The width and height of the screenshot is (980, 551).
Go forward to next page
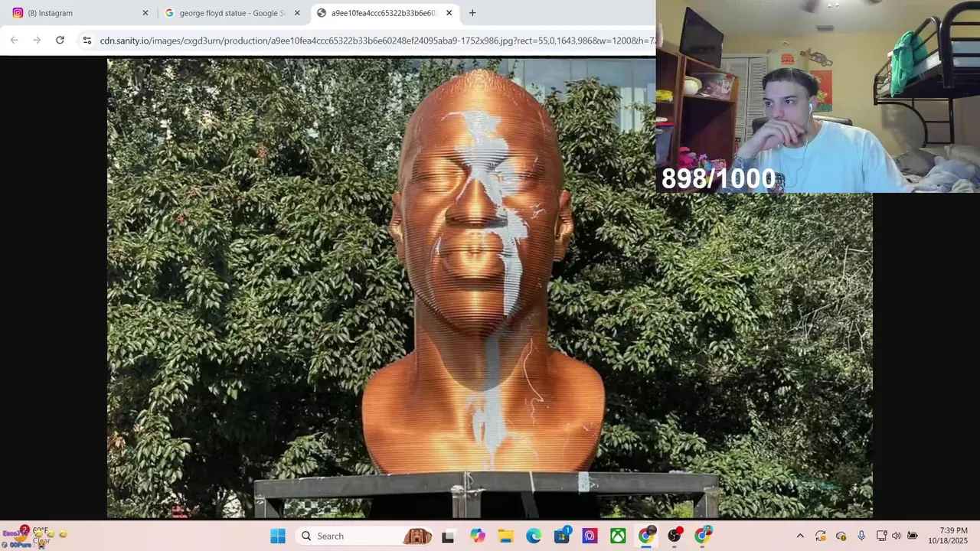click(x=37, y=40)
